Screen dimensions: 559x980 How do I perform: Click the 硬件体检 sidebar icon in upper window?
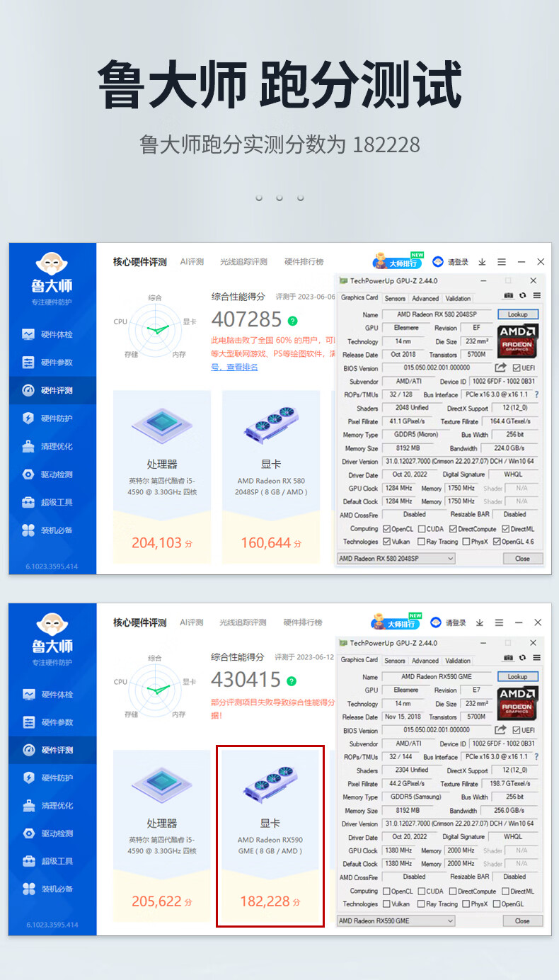(28, 334)
